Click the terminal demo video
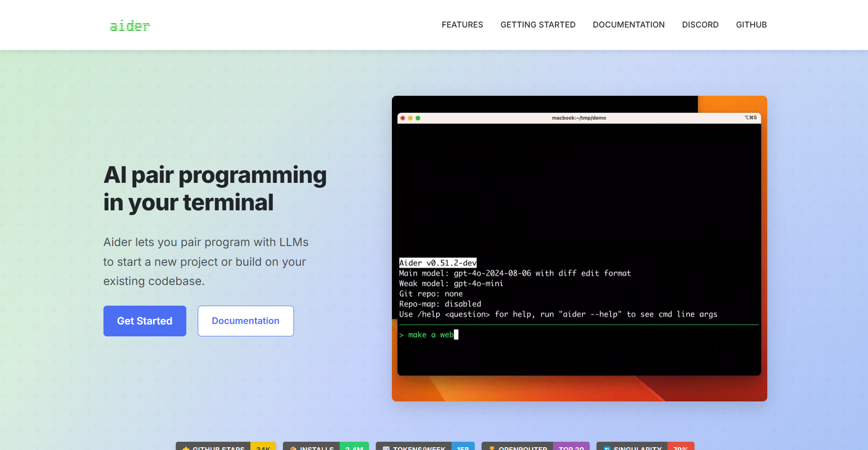 (x=580, y=248)
